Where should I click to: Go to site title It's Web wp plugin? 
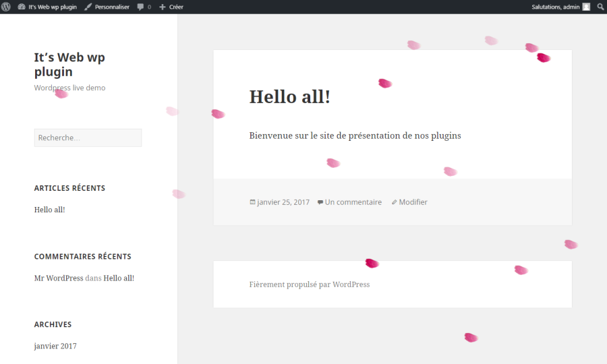click(x=69, y=64)
